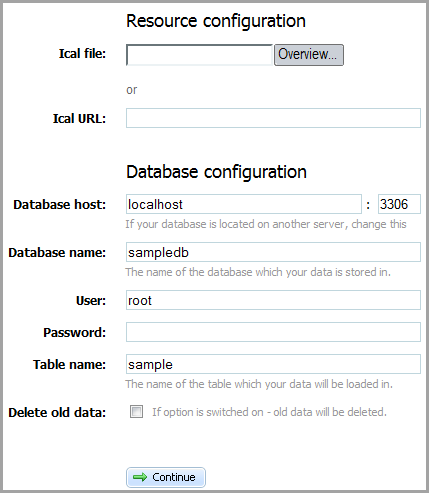Click the port field showing 3306
The width and height of the screenshot is (429, 493).
399,204
